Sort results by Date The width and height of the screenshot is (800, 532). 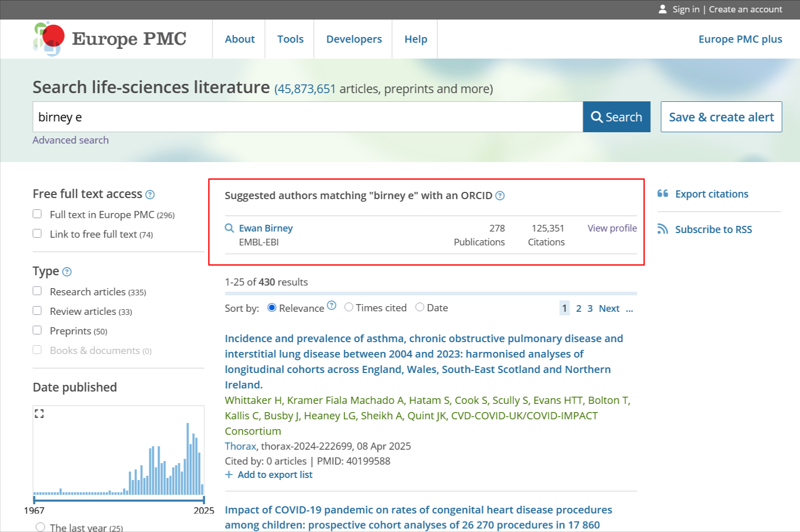(420, 307)
